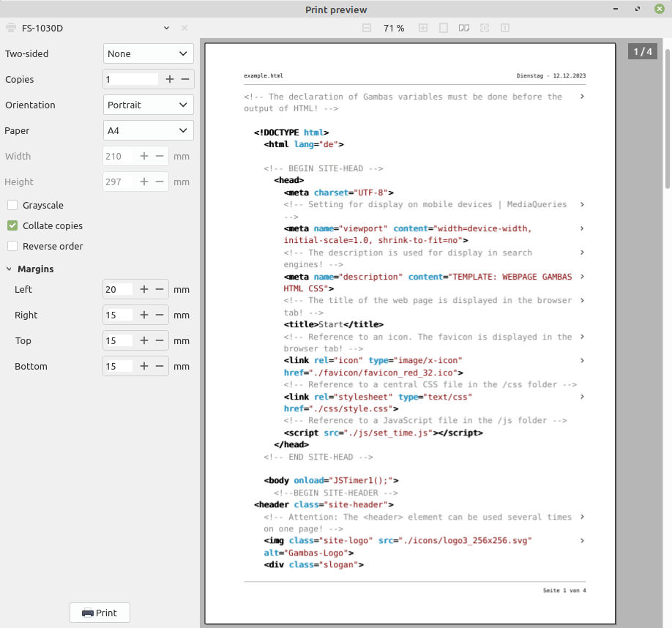Image resolution: width=672 pixels, height=628 pixels.
Task: Switch to single page view icon
Action: (x=444, y=28)
